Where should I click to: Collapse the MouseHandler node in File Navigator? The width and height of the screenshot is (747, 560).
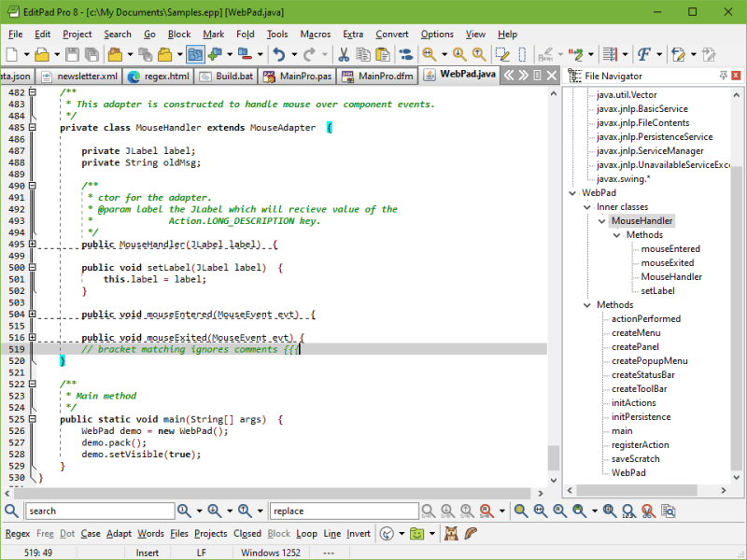602,221
